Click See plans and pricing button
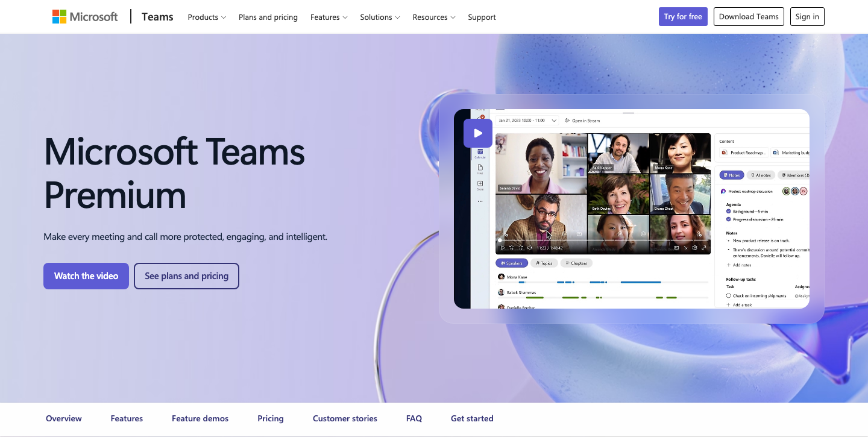Viewport: 868px width, 437px height. [186, 276]
